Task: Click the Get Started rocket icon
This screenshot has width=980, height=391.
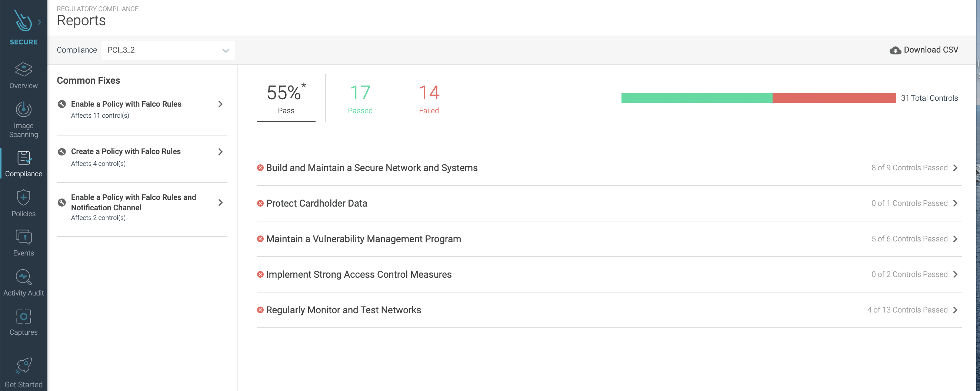Action: click(x=24, y=365)
